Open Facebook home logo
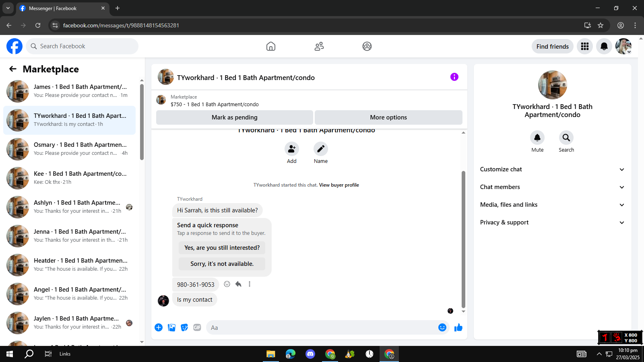This screenshot has width=644, height=362. coord(14,46)
